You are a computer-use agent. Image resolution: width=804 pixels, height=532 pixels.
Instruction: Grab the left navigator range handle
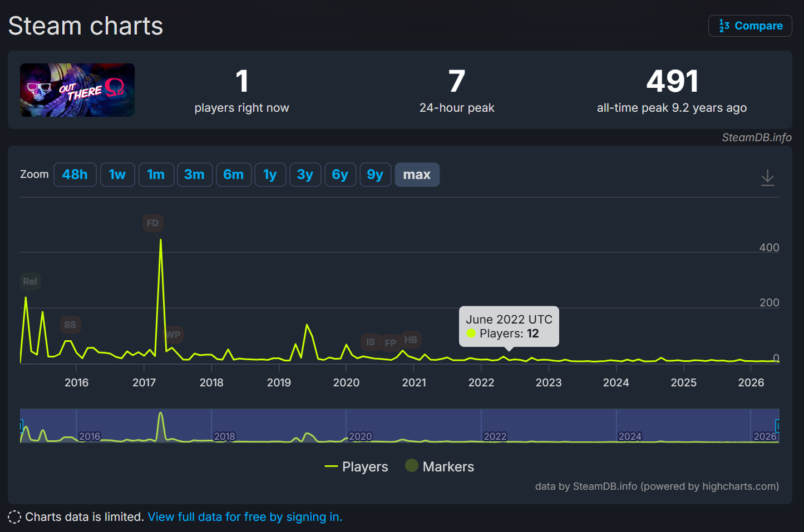tap(21, 426)
